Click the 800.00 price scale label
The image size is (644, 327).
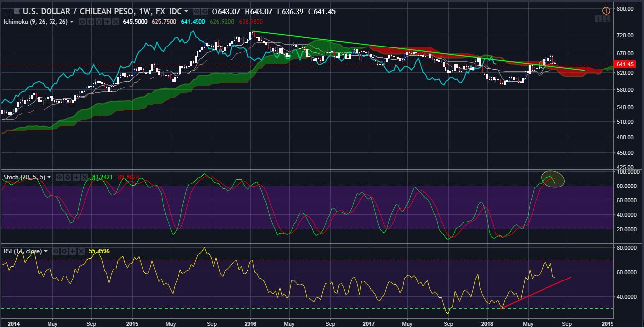pos(625,9)
